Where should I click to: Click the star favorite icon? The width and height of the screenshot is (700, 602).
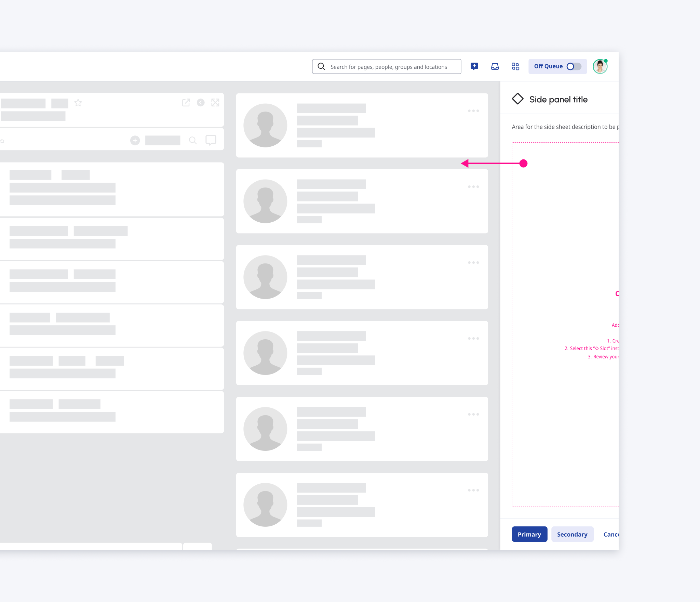click(78, 103)
